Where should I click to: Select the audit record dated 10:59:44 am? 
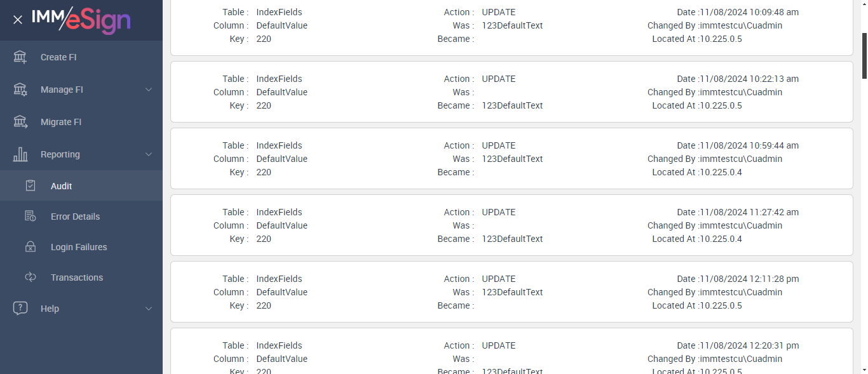tap(512, 159)
